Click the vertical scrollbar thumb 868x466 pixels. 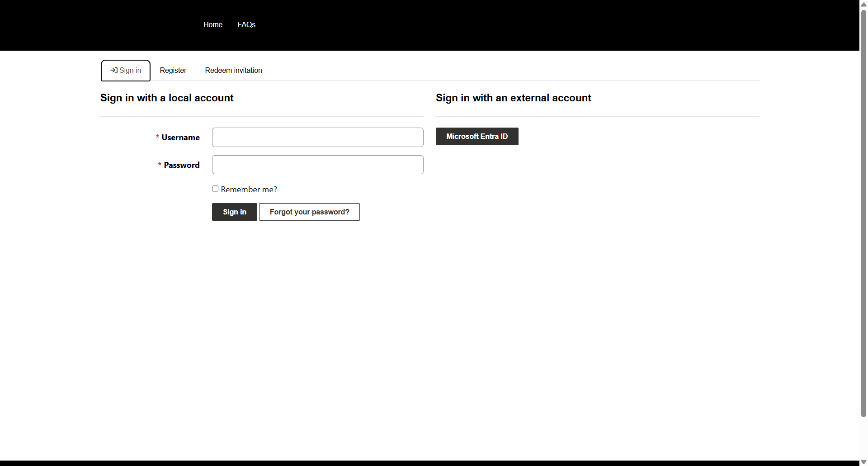(863, 213)
